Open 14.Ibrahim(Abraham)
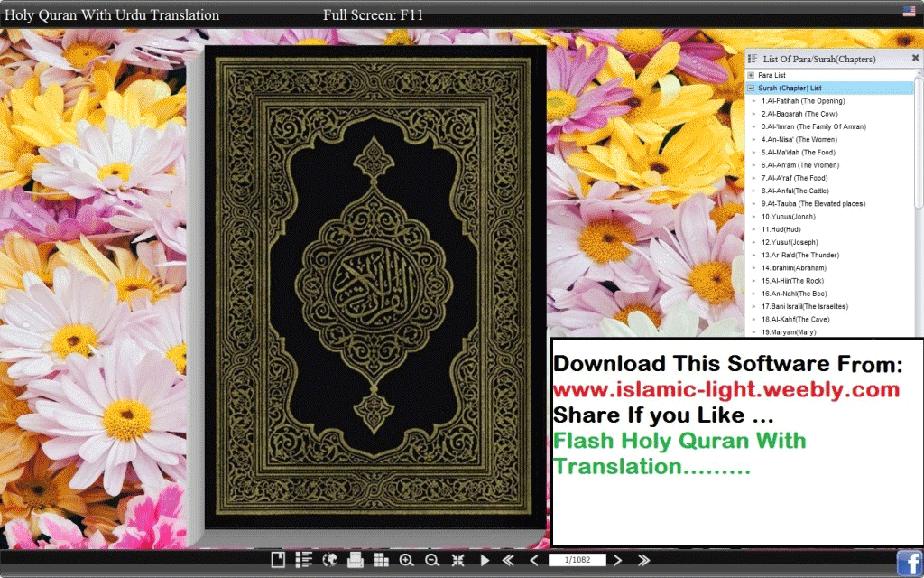Viewport: 924px width, 578px height. [793, 268]
